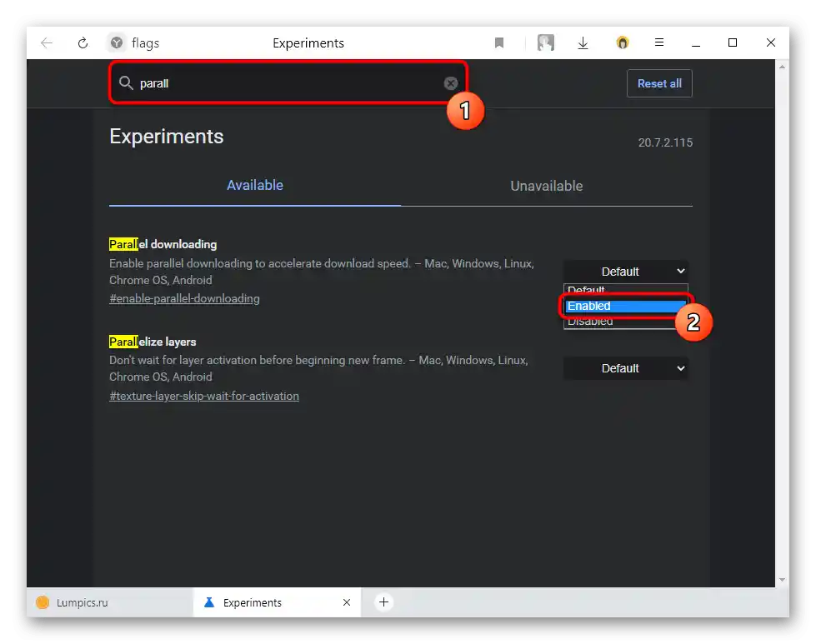Open the user profile avatar
This screenshot has width=816, height=644.
(545, 42)
